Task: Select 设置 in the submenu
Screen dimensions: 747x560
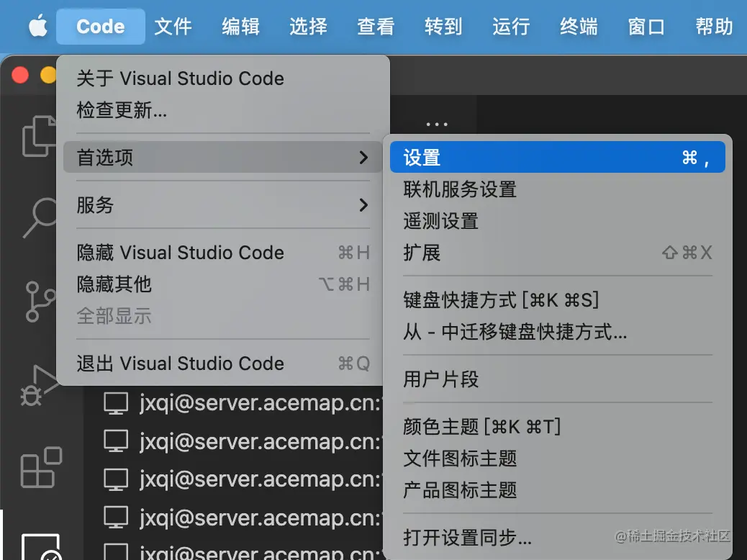Action: (x=558, y=158)
